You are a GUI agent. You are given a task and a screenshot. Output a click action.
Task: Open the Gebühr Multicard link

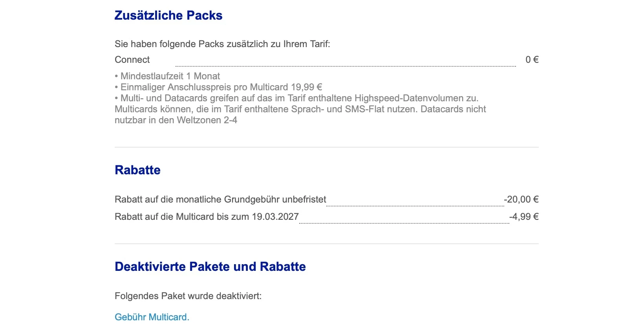(152, 317)
